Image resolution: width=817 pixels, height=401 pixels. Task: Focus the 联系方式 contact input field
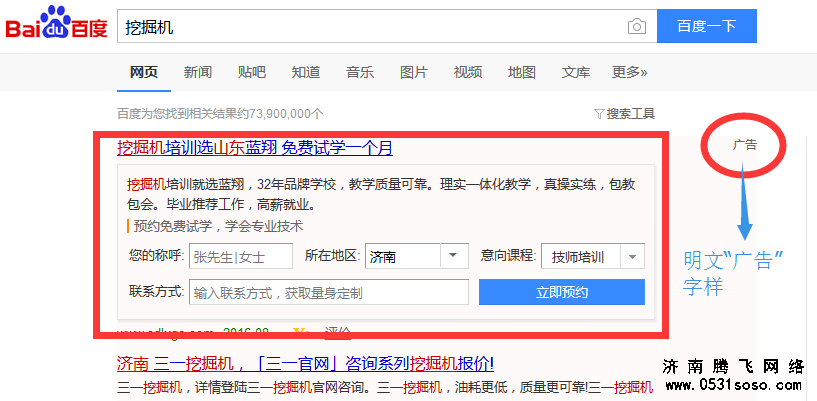pyautogui.click(x=329, y=292)
